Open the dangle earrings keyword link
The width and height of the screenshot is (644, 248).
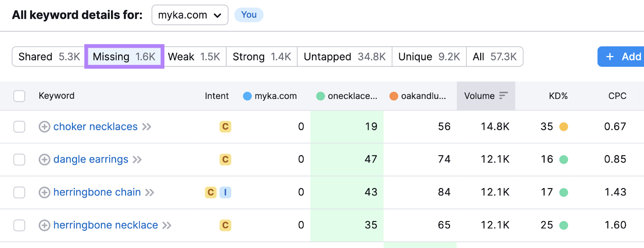(91, 160)
